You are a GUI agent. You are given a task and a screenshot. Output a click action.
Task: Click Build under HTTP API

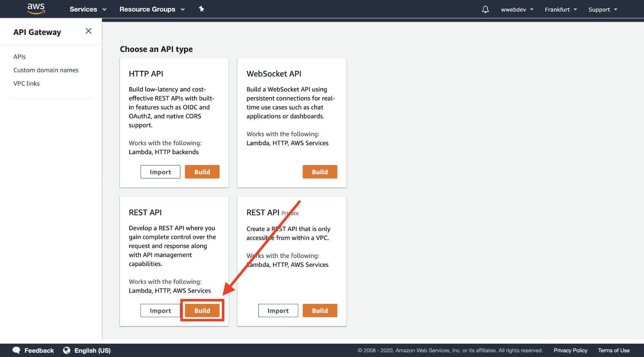[202, 172]
